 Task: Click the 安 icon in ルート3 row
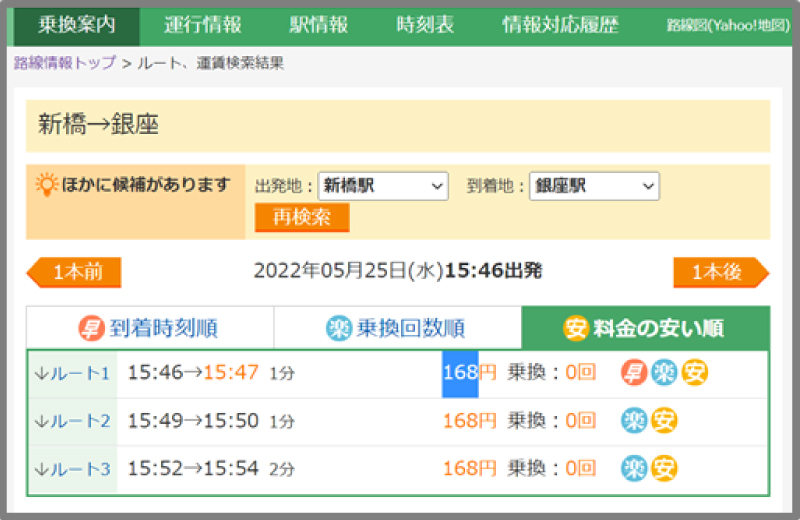(x=664, y=468)
